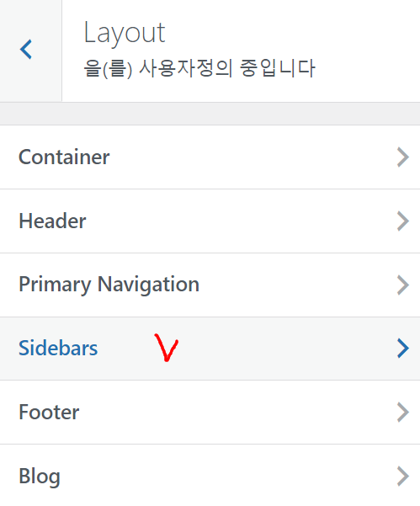Viewport: 420px width, 506px height.
Task: Click the Layout panel title
Action: coord(125,33)
